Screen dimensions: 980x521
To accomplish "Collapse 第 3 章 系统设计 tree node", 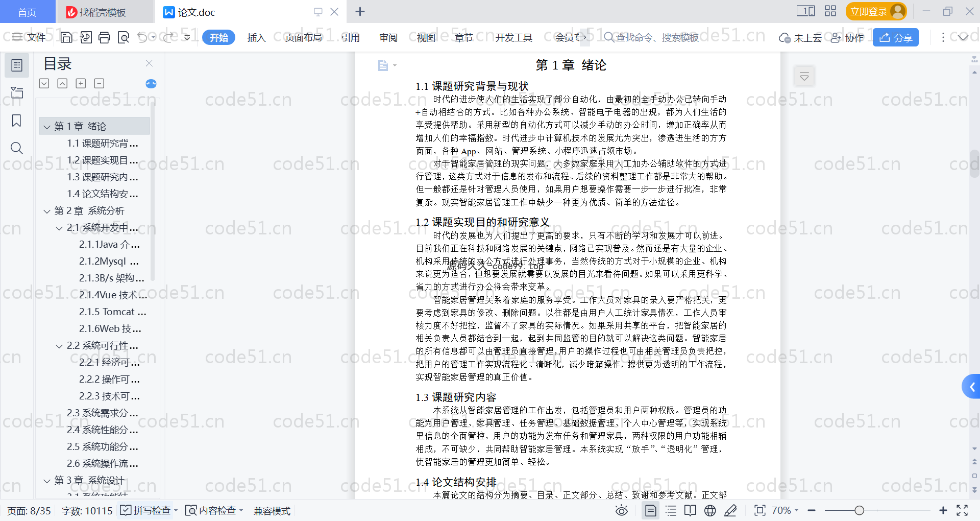I will 47,481.
